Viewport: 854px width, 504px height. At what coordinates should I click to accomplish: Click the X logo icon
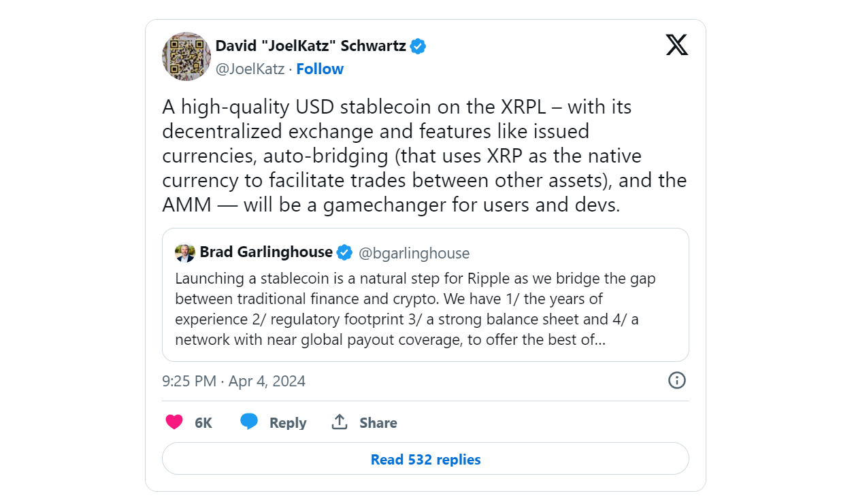(676, 46)
